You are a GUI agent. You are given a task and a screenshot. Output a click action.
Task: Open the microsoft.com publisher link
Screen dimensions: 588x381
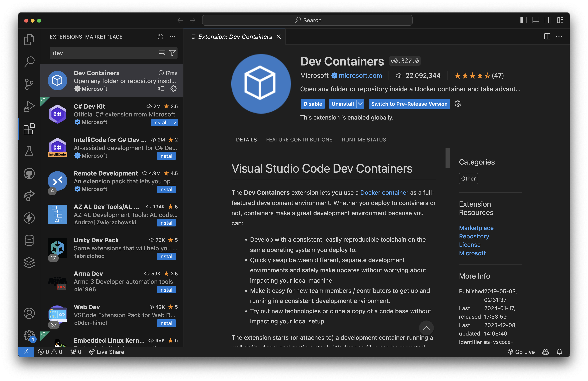click(360, 75)
